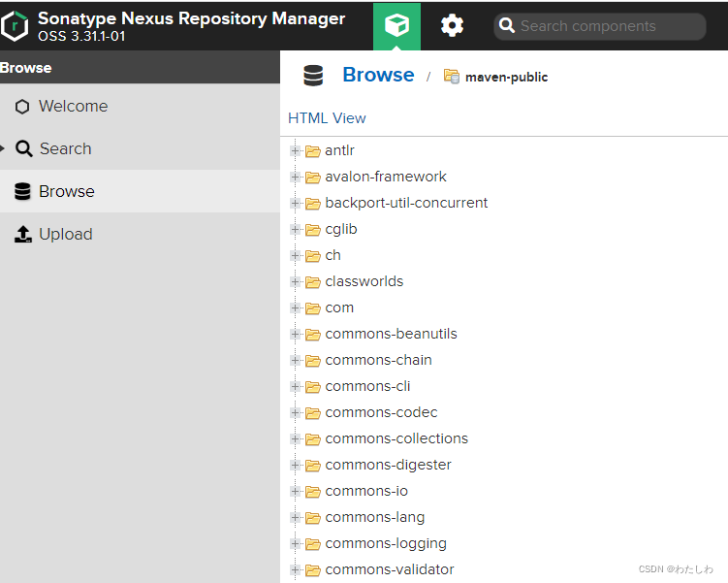Click the search magnifier icon in header
Image resolution: width=728 pixels, height=583 pixels.
click(507, 25)
